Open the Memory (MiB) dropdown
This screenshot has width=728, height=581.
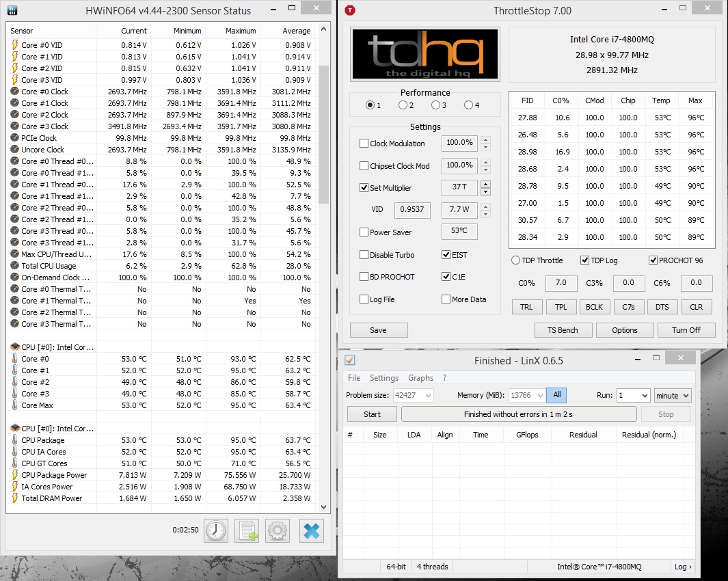click(540, 395)
